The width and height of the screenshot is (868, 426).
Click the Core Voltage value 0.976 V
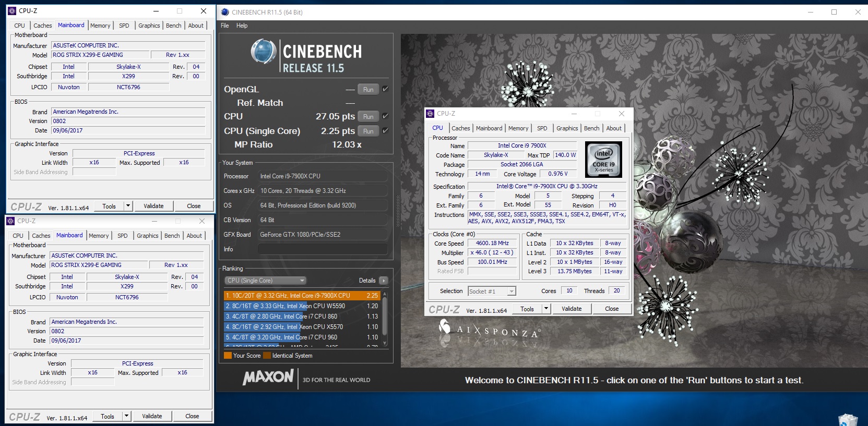tap(558, 174)
